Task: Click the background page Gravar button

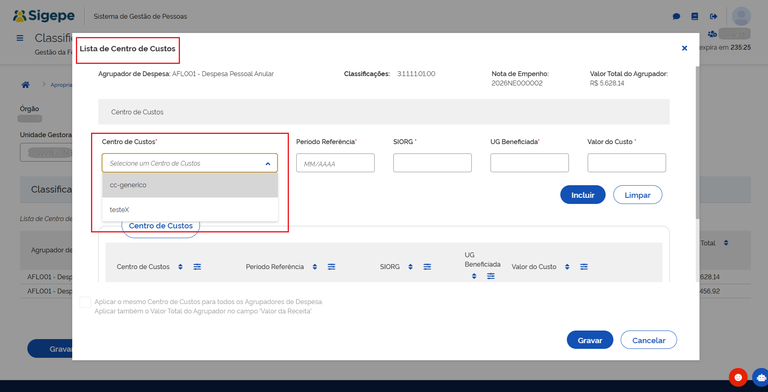Action: pyautogui.click(x=50, y=348)
